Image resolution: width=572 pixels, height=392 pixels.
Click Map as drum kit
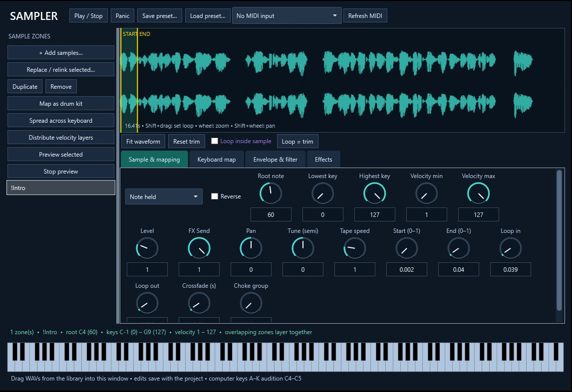pos(61,104)
